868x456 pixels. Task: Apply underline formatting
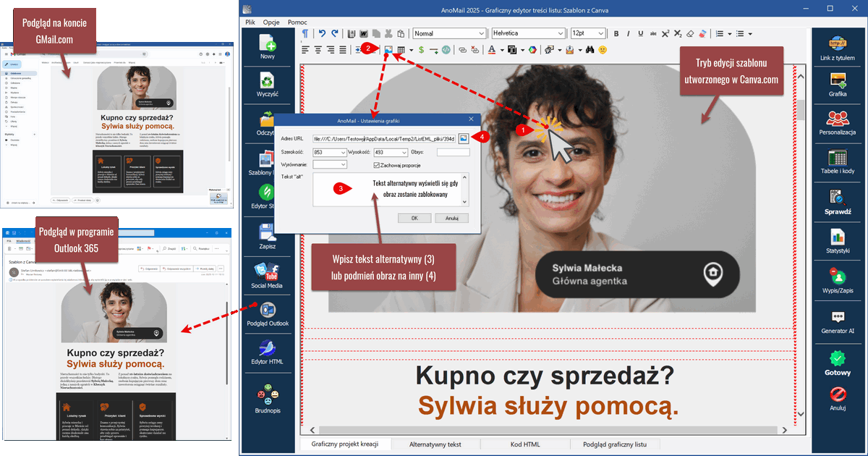641,33
